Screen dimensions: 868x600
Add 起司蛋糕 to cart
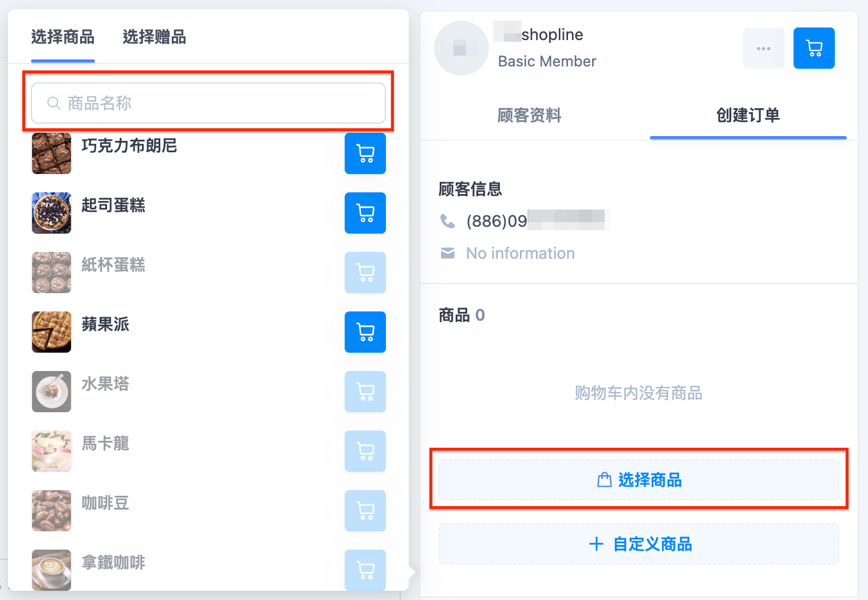coord(365,213)
